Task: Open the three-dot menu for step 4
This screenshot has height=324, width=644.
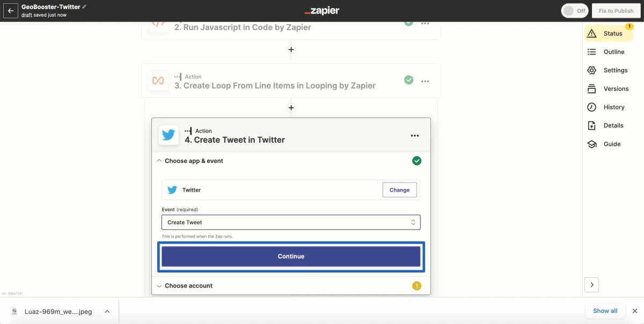Action: pyautogui.click(x=415, y=136)
